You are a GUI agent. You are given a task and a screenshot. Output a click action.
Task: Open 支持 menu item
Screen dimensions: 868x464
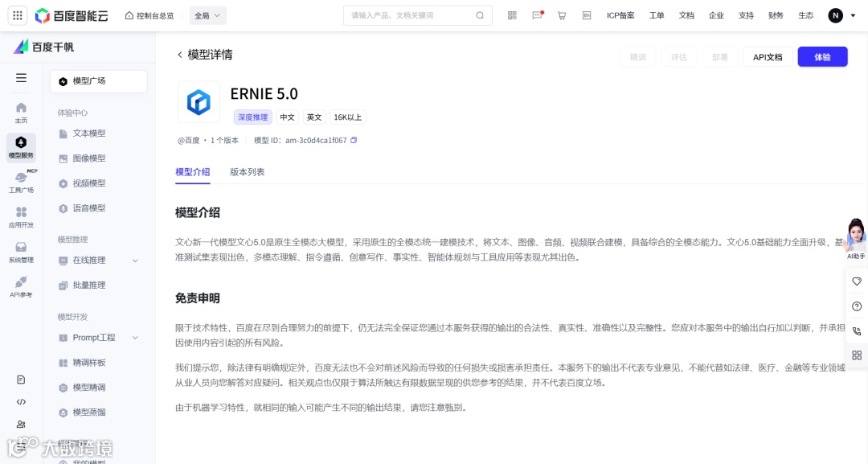(746, 15)
